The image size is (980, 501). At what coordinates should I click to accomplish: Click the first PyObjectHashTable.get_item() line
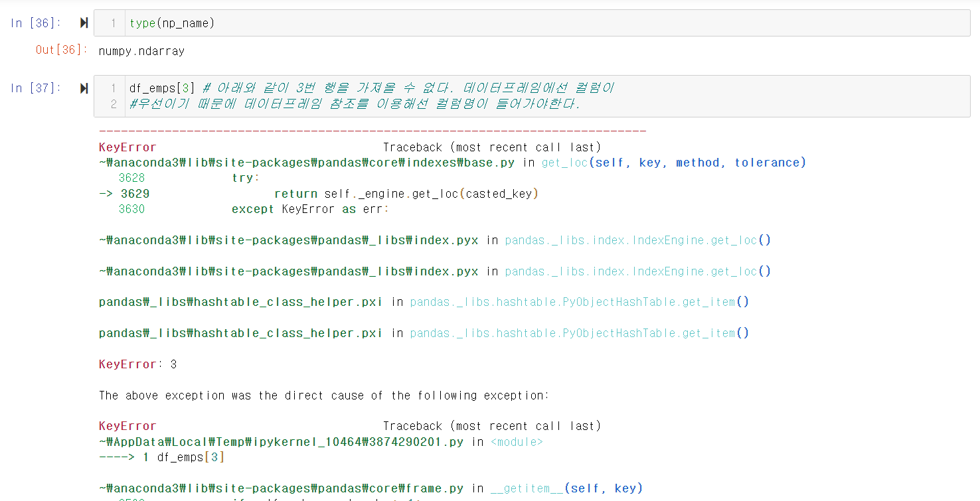pos(424,302)
